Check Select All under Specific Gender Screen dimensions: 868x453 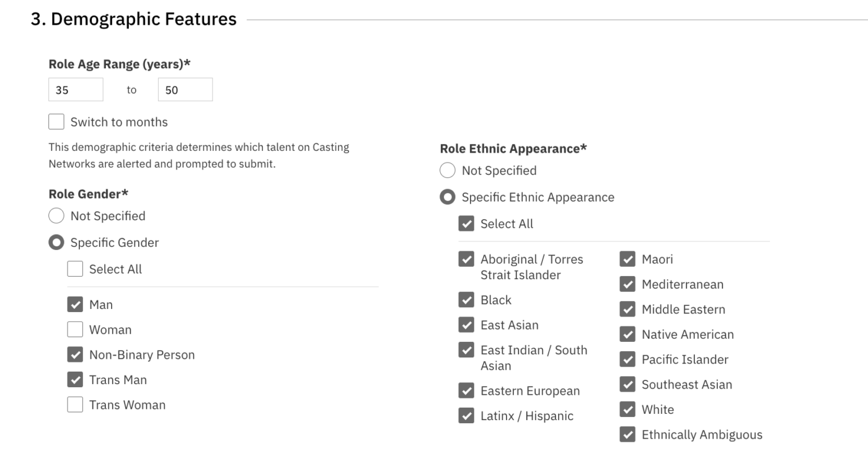[x=74, y=269]
